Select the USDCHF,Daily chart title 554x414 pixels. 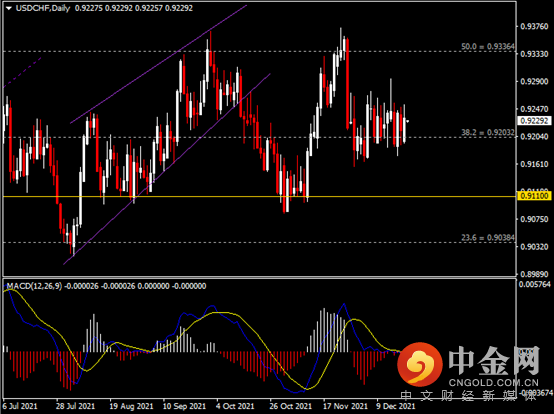click(43, 8)
